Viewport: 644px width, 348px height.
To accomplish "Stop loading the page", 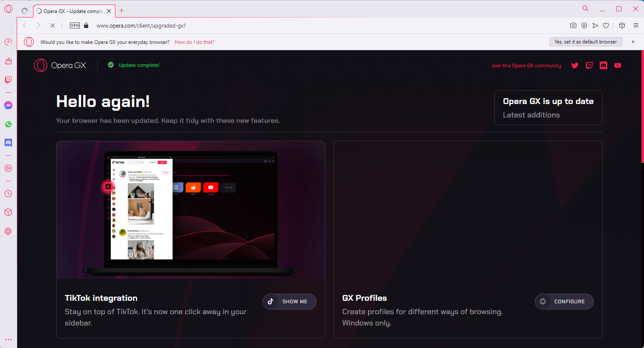I will (x=53, y=25).
